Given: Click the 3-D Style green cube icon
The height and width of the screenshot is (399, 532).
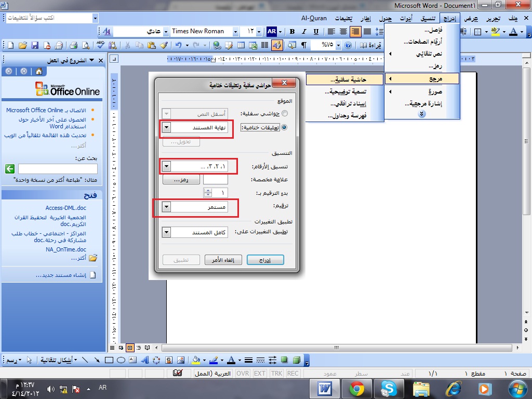Looking at the screenshot, I should pyautogui.click(x=297, y=360).
